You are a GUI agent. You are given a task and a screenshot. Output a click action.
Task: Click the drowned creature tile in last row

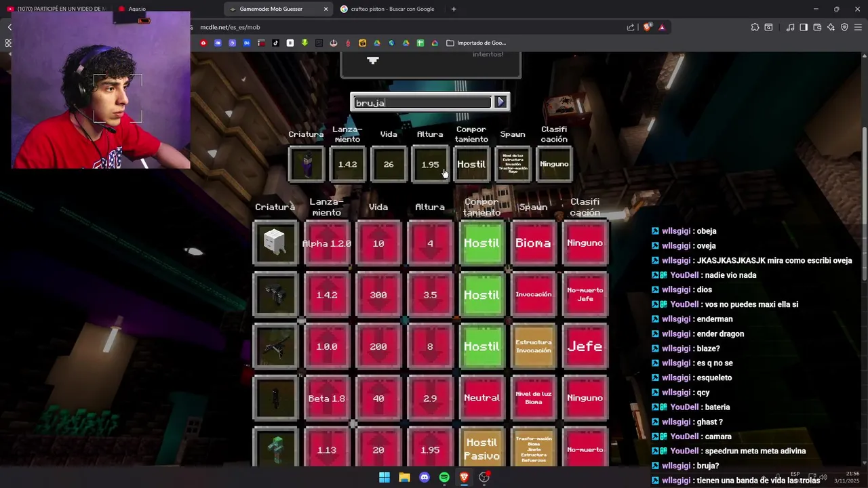click(275, 447)
